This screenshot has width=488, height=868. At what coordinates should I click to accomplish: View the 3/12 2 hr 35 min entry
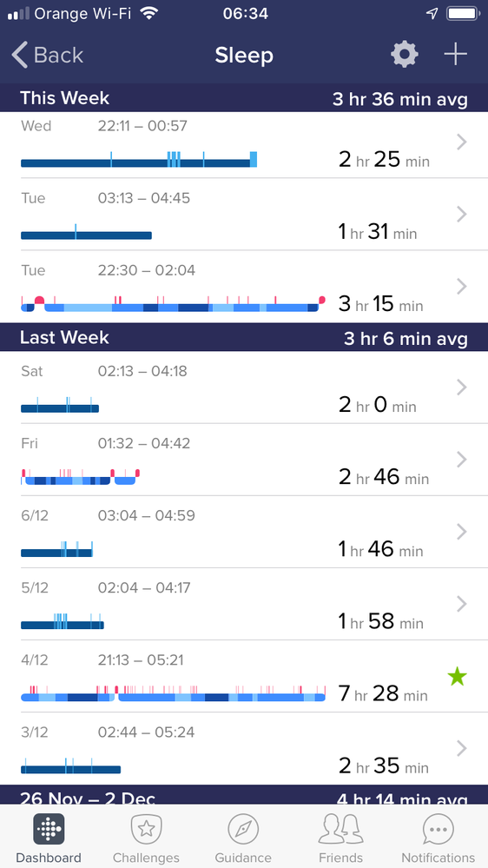[244, 748]
